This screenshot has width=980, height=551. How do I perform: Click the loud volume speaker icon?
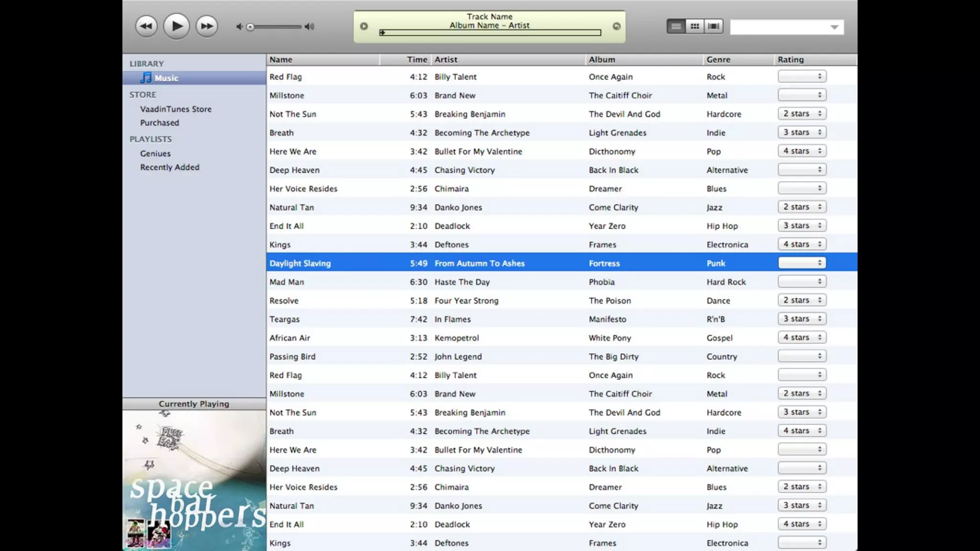tap(310, 27)
